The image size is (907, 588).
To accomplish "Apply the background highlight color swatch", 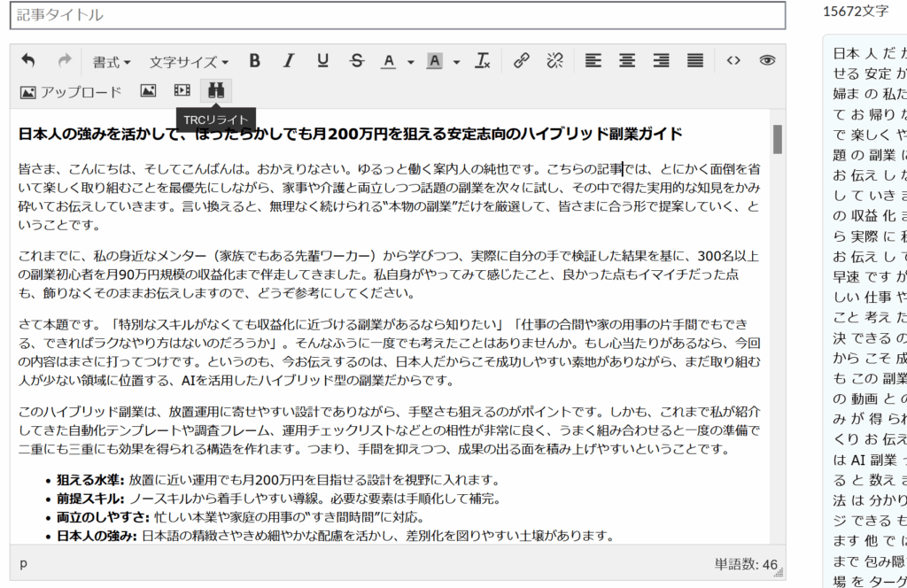I will point(434,61).
